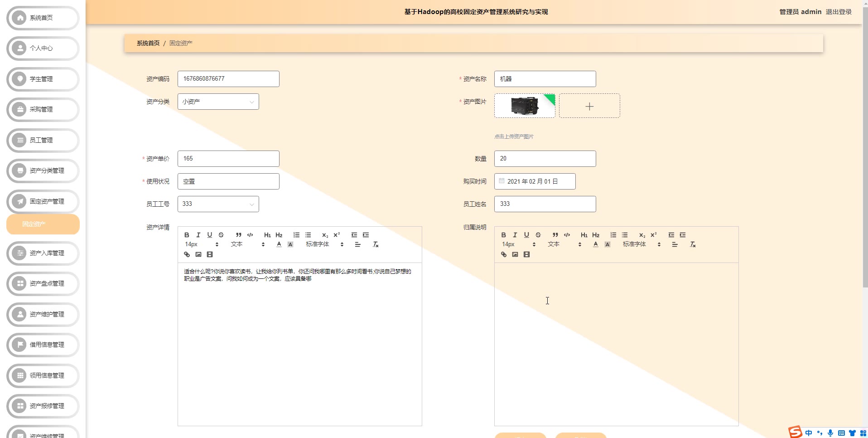Open 员工管理 sidebar menu
The width and height of the screenshot is (868, 438).
43,141
